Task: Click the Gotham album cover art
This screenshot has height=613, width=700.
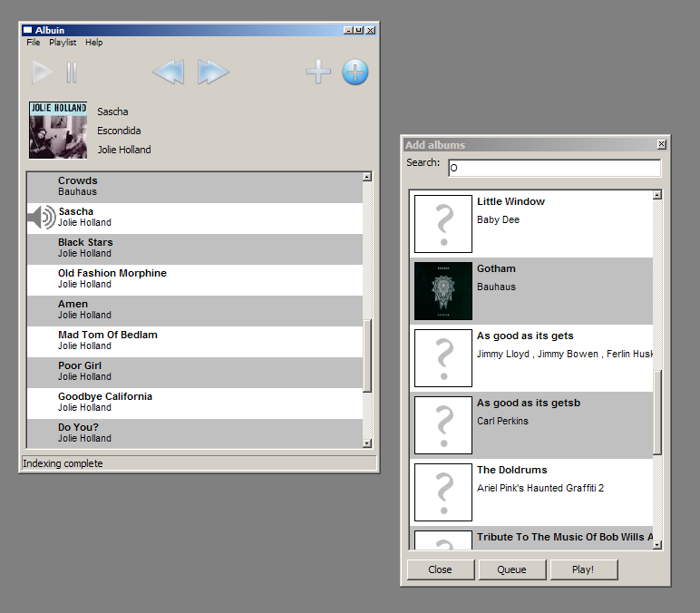Action: point(442,291)
